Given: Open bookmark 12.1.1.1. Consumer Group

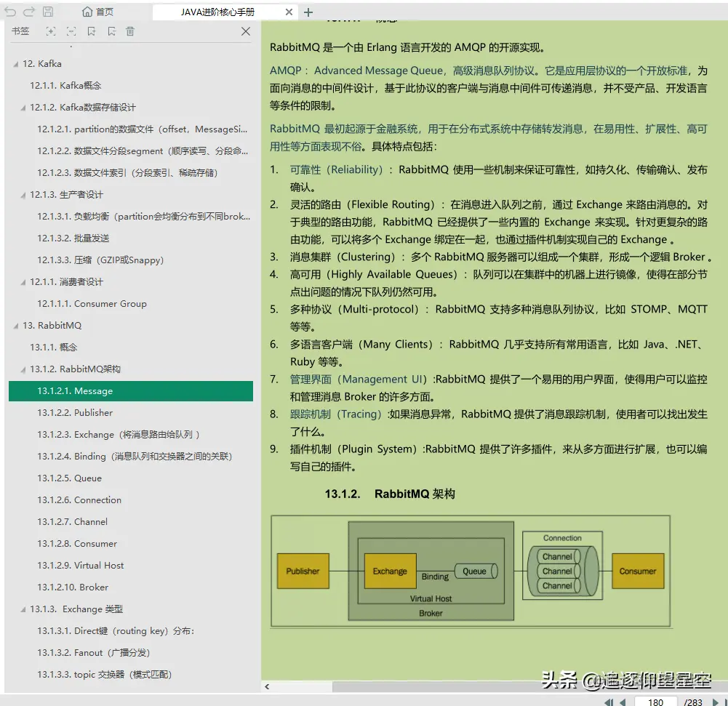Looking at the screenshot, I should tap(92, 304).
